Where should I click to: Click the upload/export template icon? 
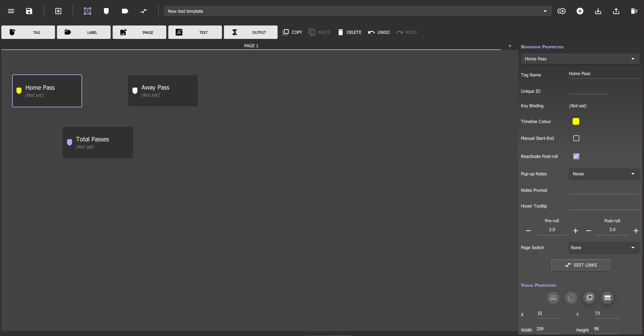pyautogui.click(x=616, y=11)
